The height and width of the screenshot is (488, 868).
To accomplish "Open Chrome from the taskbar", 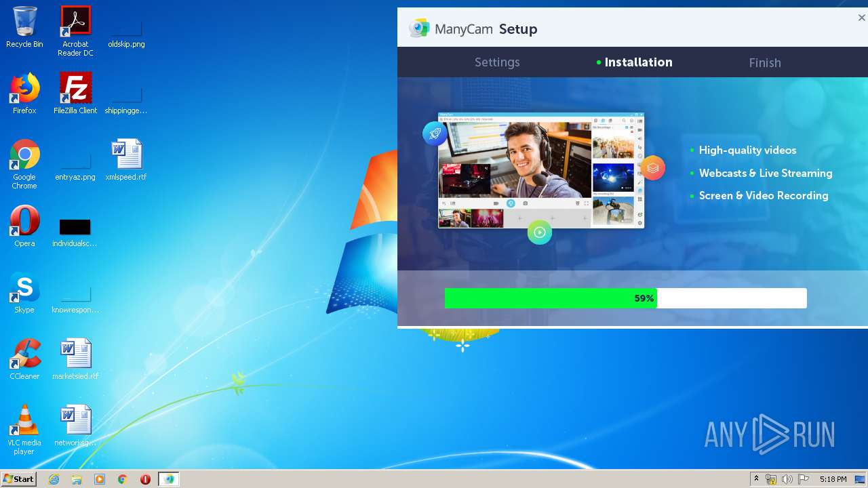I will 123,479.
